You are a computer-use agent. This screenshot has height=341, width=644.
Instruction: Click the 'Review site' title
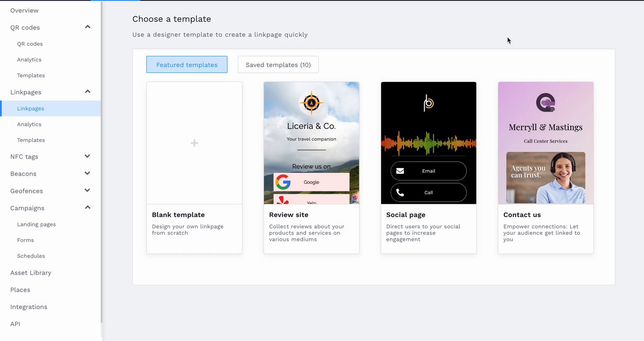click(x=289, y=215)
